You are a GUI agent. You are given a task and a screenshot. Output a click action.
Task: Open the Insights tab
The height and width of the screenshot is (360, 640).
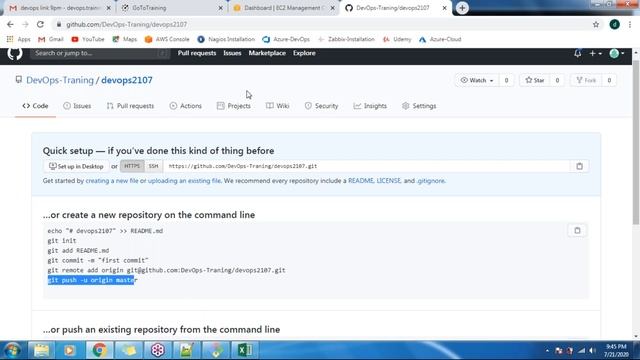click(370, 106)
